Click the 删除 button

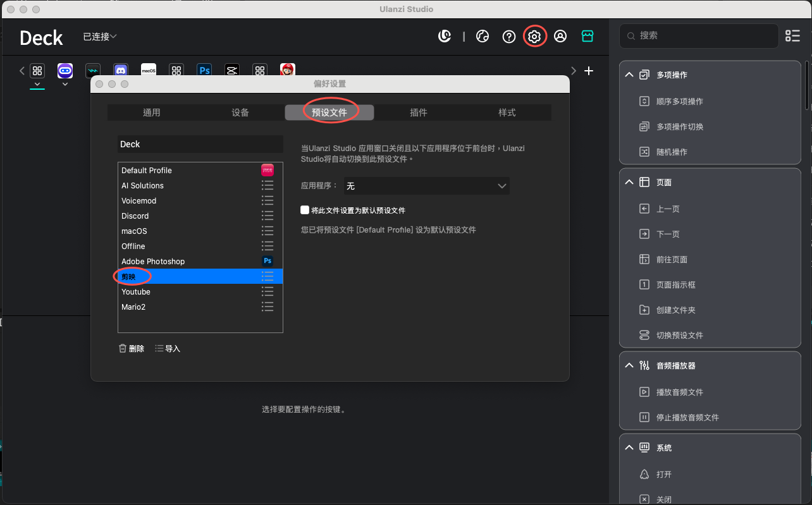click(132, 348)
